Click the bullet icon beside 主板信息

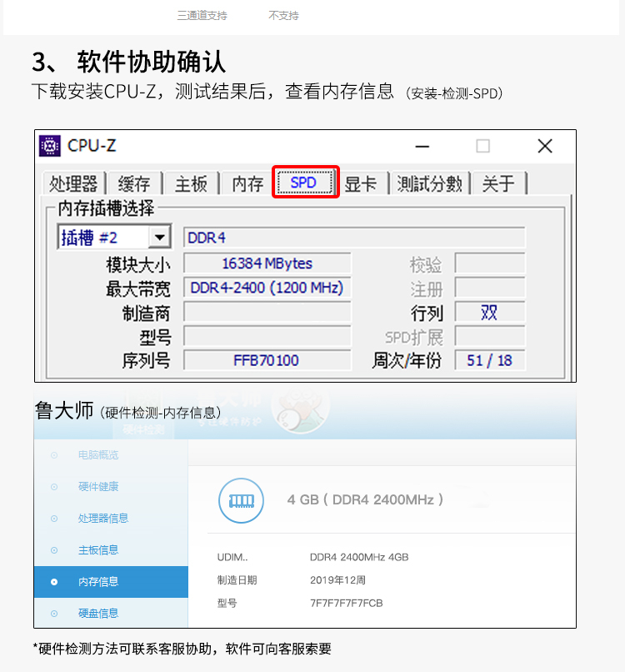tap(54, 550)
